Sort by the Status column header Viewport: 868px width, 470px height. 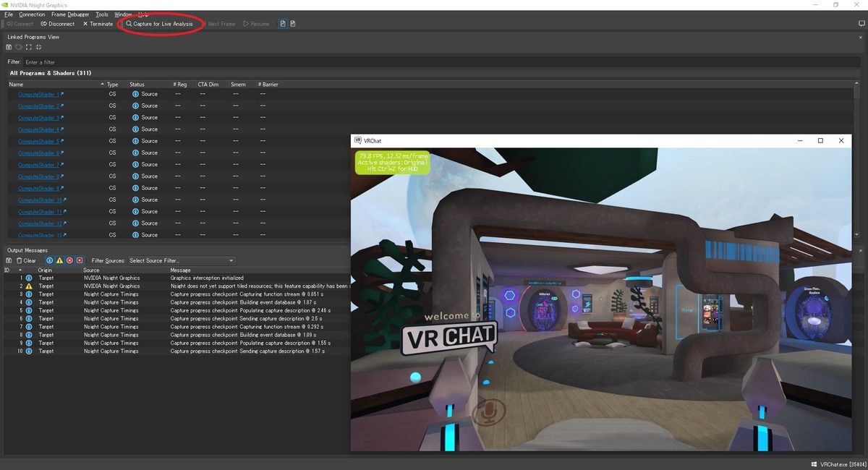(x=148, y=85)
